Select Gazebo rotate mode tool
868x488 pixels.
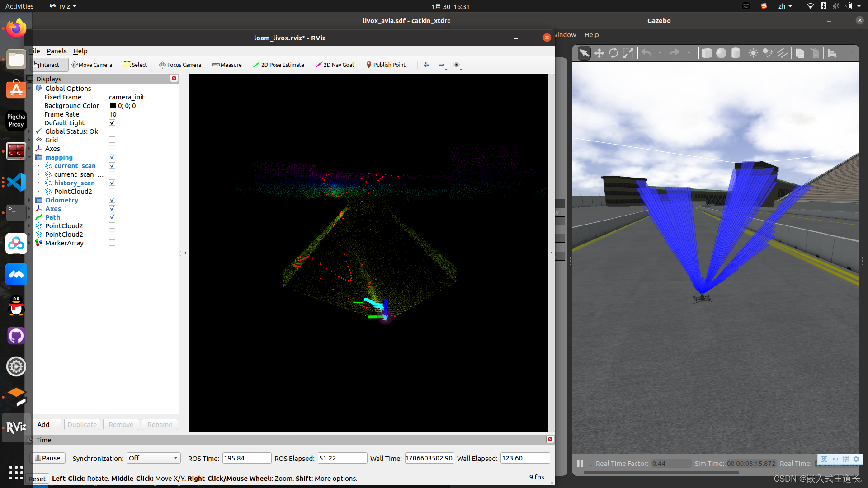pos(613,53)
